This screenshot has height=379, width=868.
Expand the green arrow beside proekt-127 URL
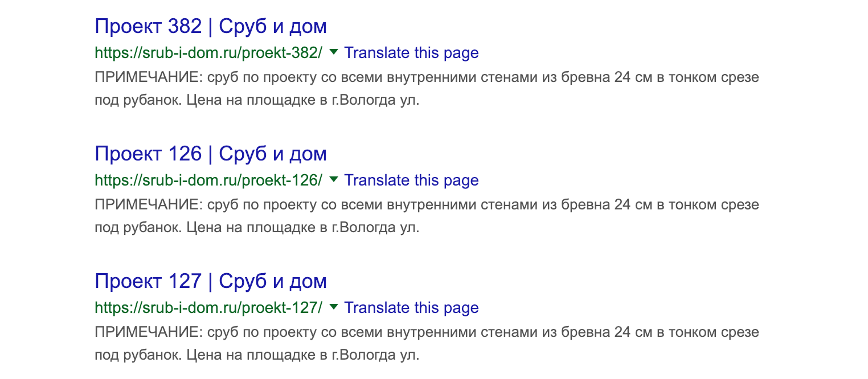(x=334, y=307)
